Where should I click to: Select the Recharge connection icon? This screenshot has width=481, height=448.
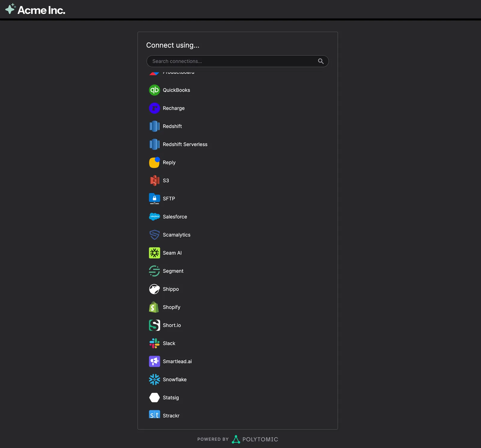[x=155, y=108]
